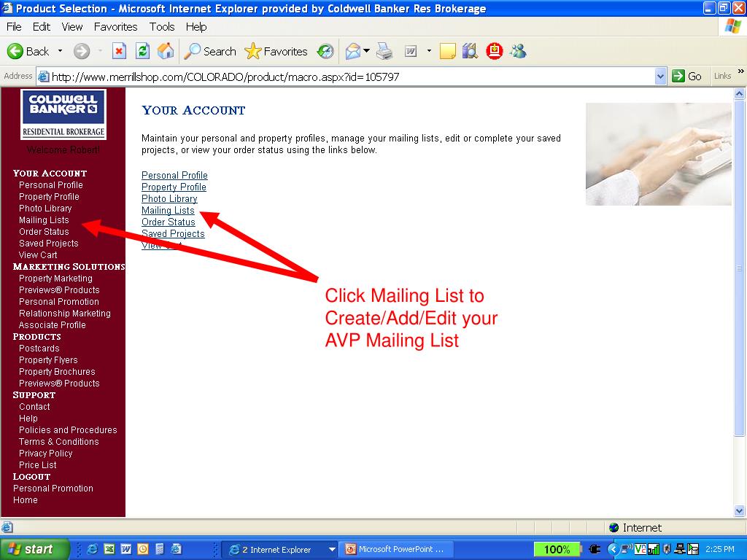The width and height of the screenshot is (747, 560).
Task: Click the yellow Discuss note icon
Action: [x=447, y=51]
